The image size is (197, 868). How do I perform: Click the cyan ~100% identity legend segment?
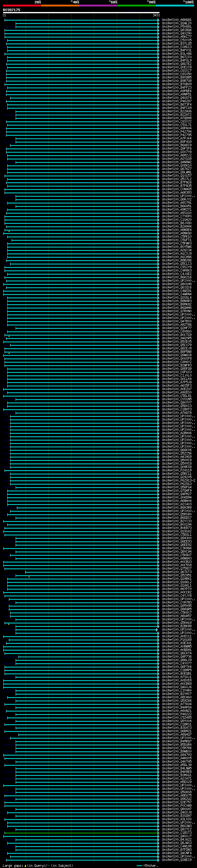[175, 6]
